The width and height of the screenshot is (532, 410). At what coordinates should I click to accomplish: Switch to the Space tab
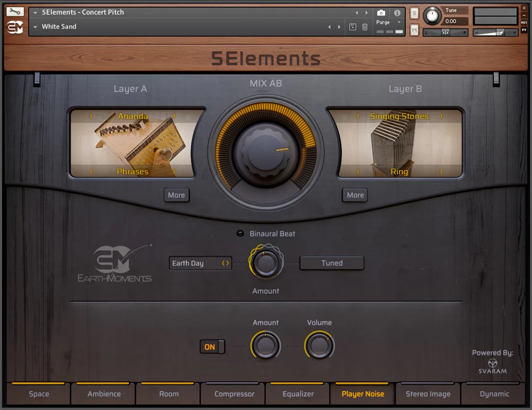39,394
